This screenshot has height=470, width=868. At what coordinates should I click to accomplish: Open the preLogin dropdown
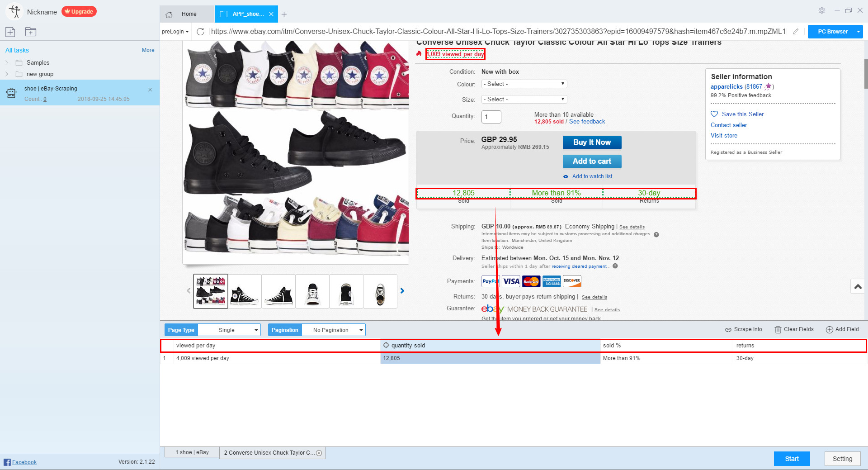175,32
